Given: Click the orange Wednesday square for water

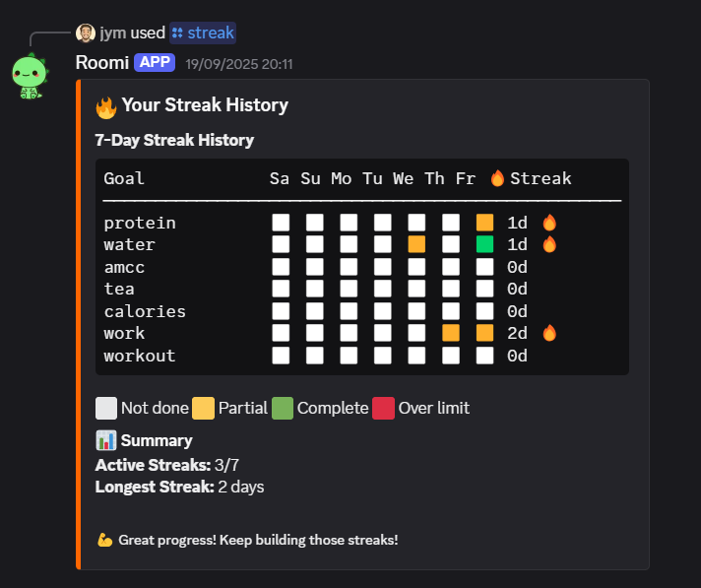Looking at the screenshot, I should point(416,244).
